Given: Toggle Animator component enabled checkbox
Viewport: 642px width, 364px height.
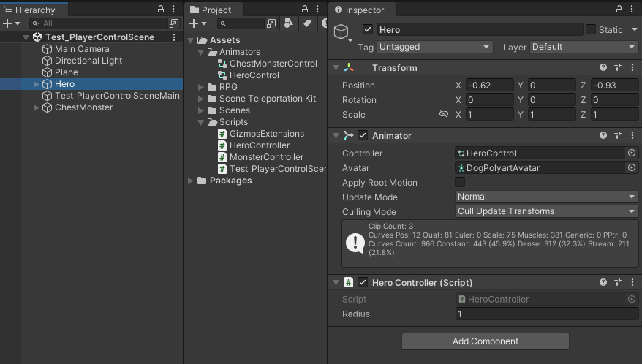Looking at the screenshot, I should 363,135.
